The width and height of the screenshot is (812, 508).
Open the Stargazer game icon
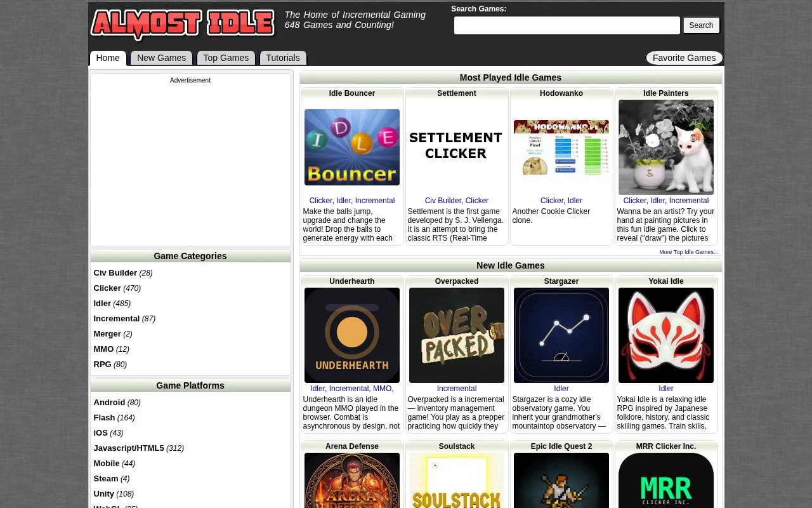[561, 335]
